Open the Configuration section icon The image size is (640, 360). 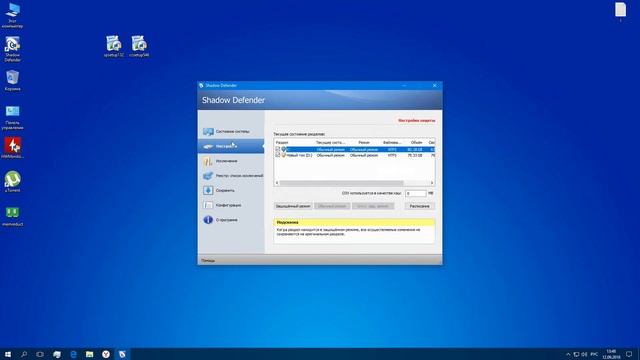pos(208,205)
